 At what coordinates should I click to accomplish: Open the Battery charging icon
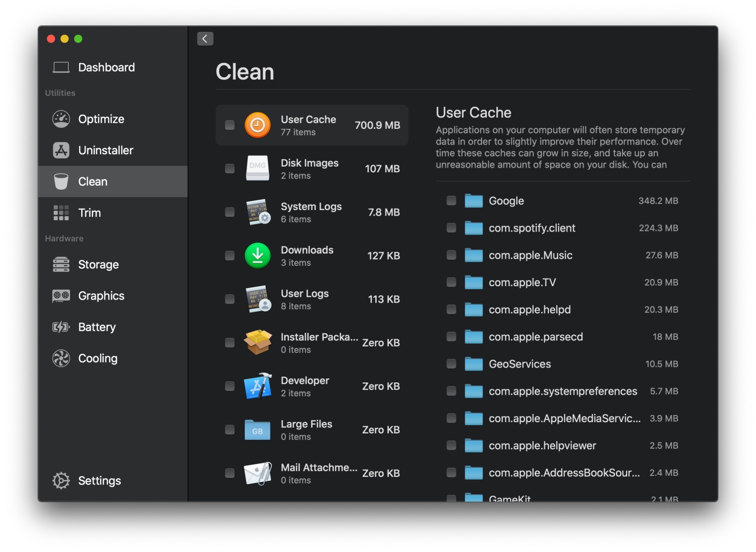point(61,327)
